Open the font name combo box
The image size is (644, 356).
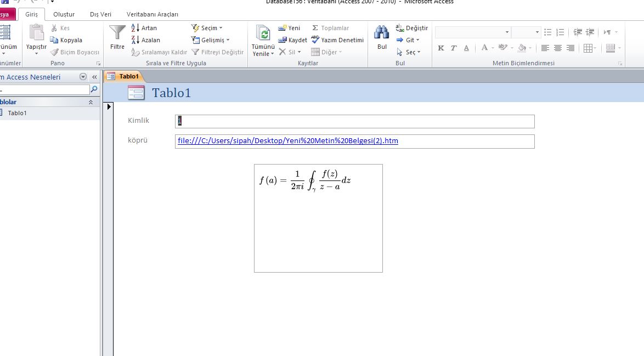coord(472,32)
